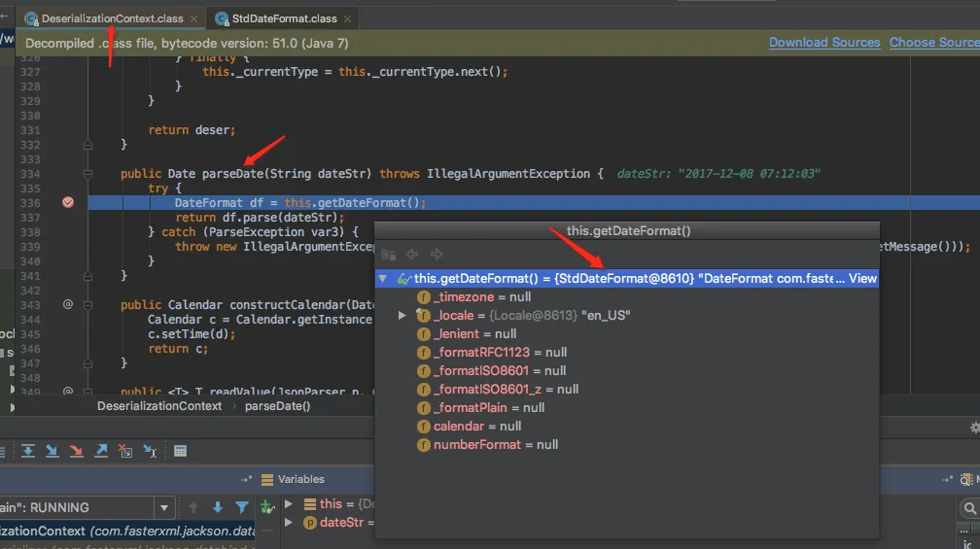Click the Step Into icon
Screen dimensions: 980x549
coord(52,451)
